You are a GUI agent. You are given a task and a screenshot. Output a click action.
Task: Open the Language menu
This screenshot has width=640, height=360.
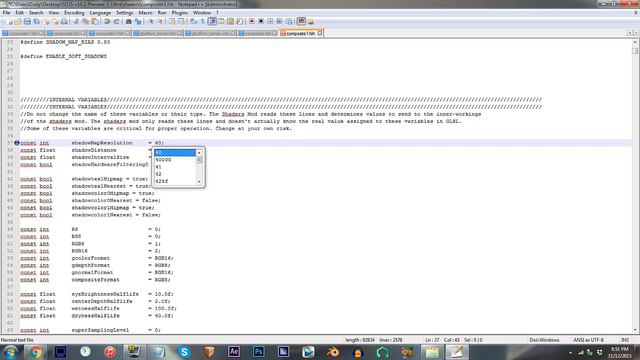(100, 13)
